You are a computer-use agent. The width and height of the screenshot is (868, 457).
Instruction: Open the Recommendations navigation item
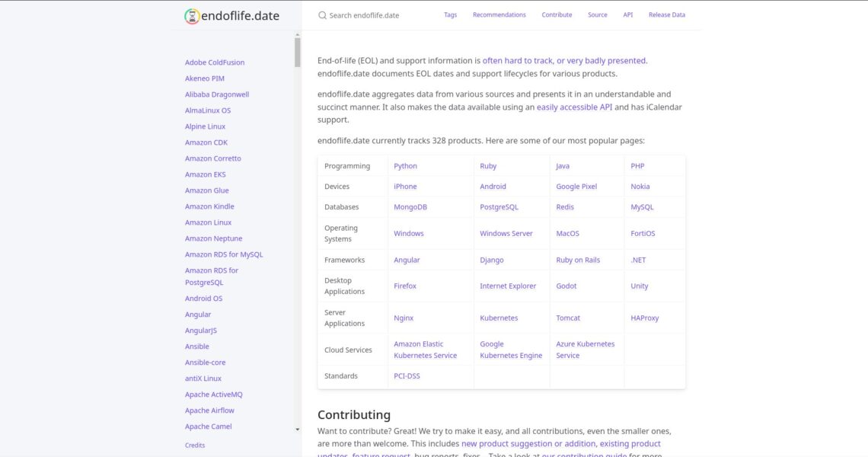499,15
